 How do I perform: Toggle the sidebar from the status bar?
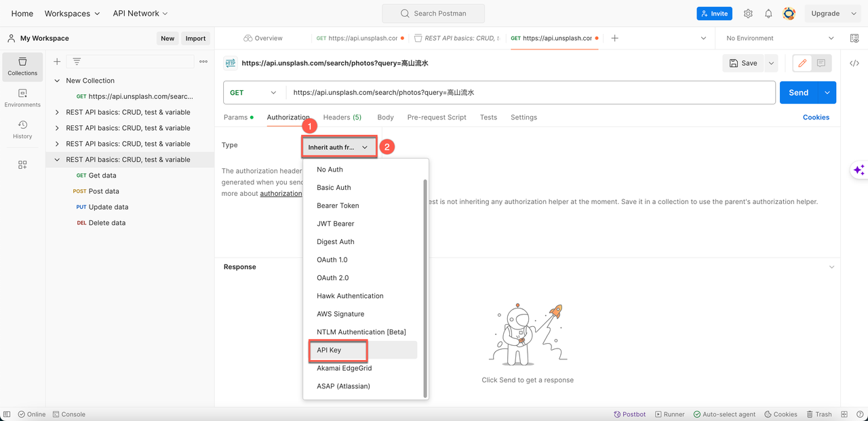7,414
